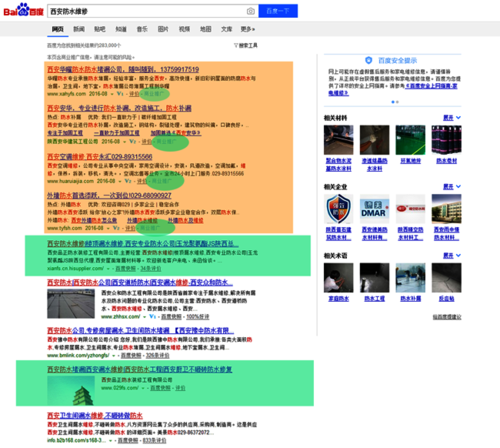Click the pagoda thumbnail beside www.029fs.com result
500x448 pixels.
pyautogui.click(x=71, y=391)
